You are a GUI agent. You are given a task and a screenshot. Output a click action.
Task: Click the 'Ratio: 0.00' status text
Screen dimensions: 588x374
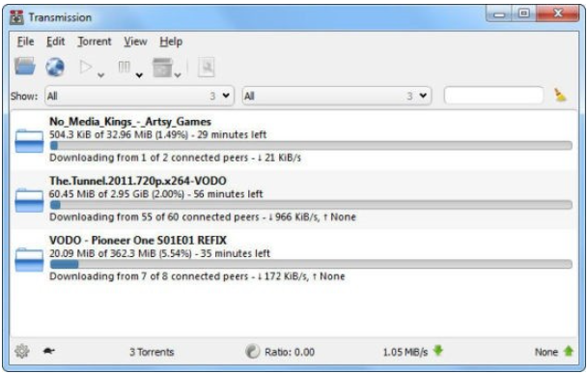point(290,352)
